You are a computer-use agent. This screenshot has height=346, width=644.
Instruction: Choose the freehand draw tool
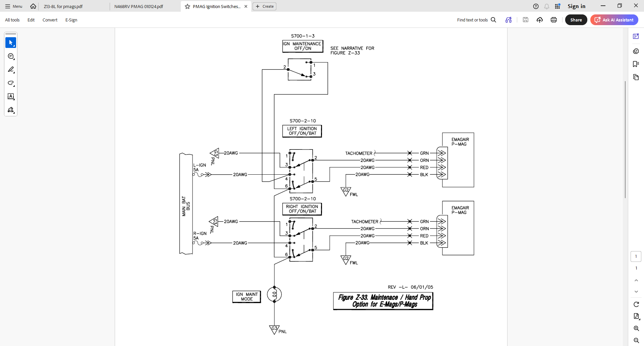(x=11, y=83)
